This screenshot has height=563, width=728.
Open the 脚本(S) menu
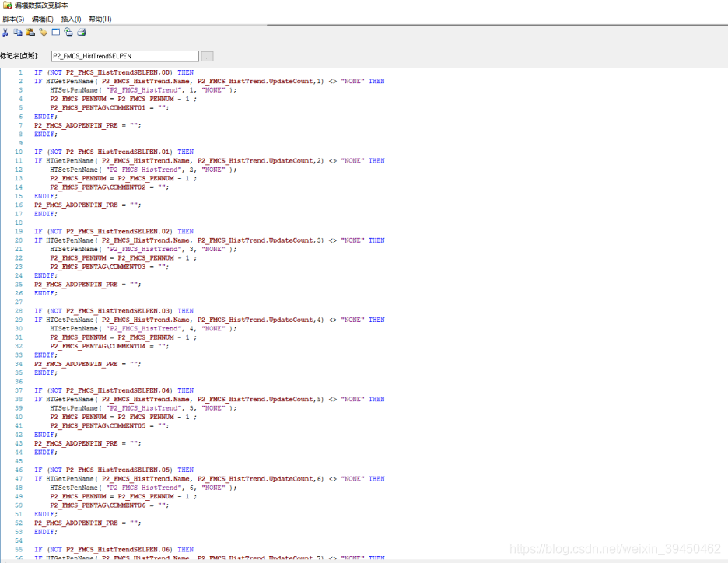coord(13,19)
